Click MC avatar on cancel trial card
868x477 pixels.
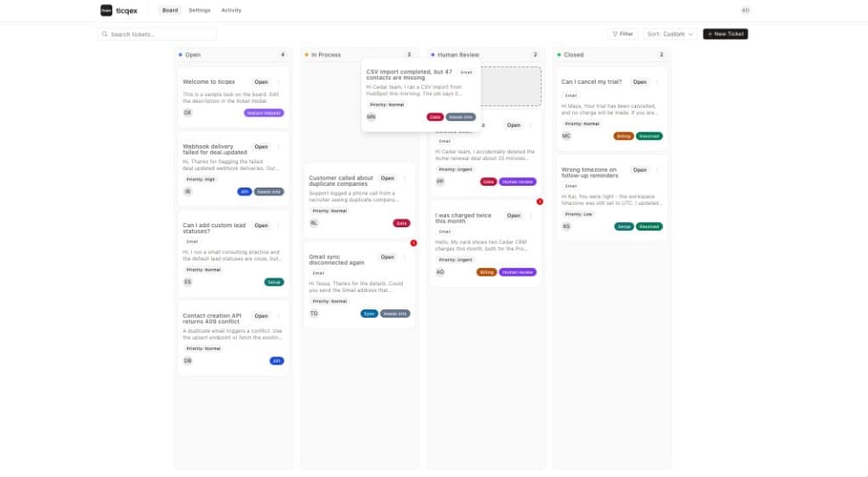[x=566, y=136]
